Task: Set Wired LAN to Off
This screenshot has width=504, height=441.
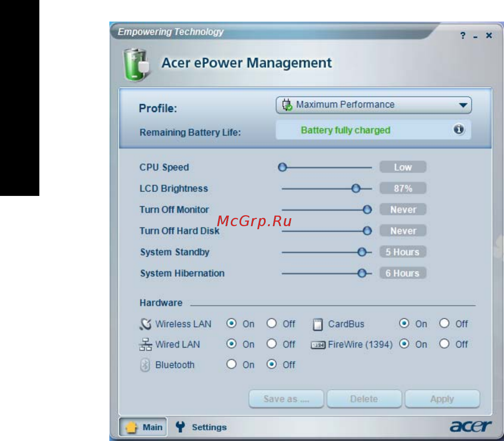Action: pyautogui.click(x=272, y=344)
